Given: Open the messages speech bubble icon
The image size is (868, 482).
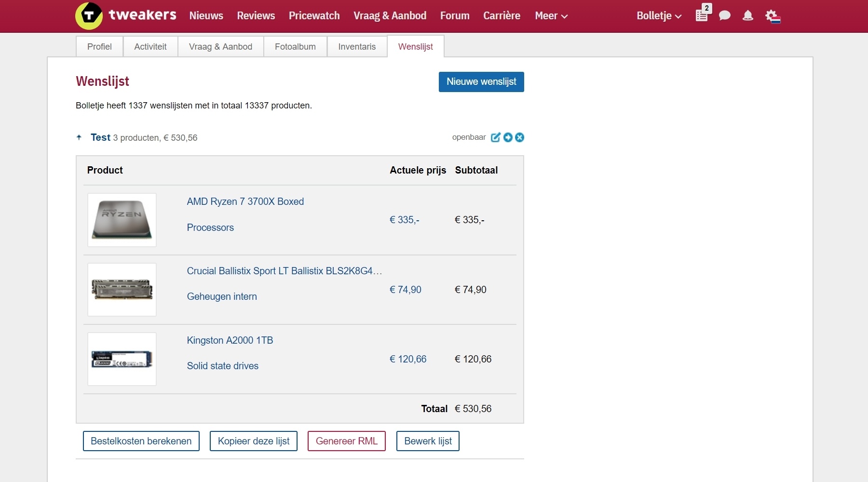Looking at the screenshot, I should pos(724,16).
